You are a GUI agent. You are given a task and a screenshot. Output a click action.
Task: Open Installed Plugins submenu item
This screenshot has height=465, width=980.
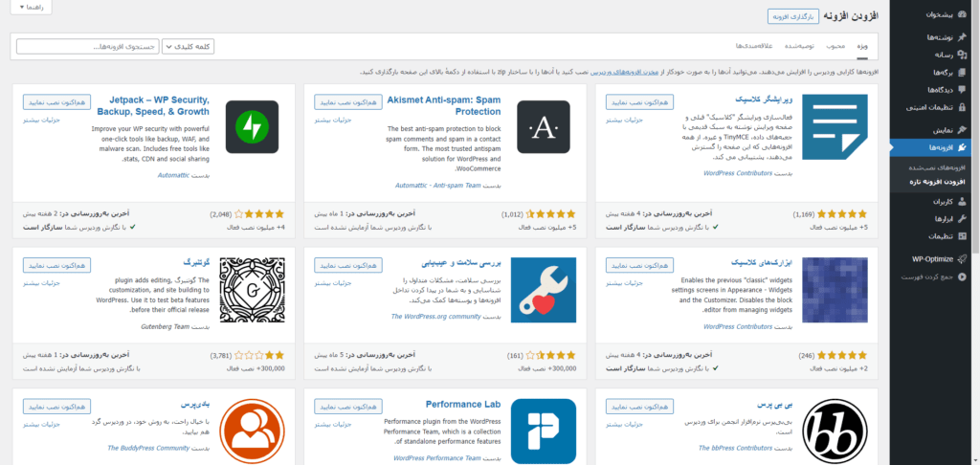[936, 168]
